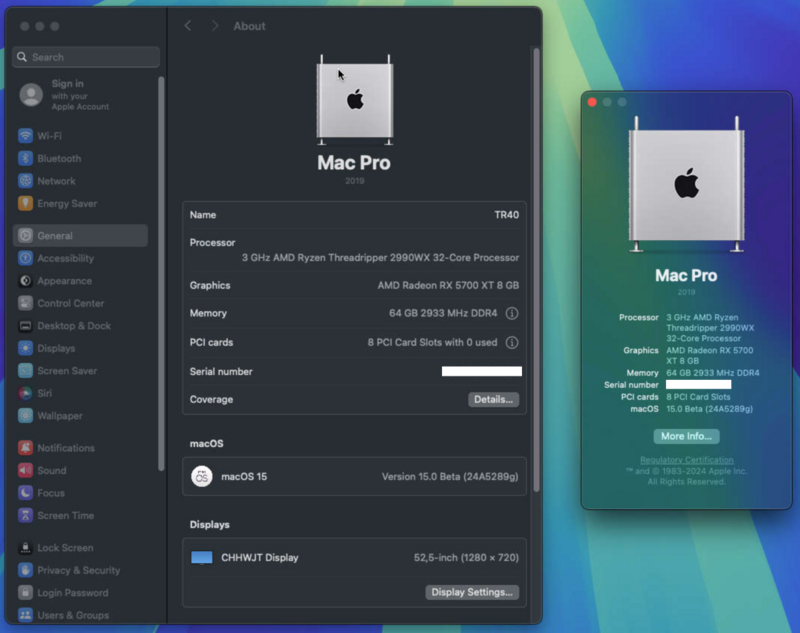Open Sound speaker icon
Viewport: 800px width, 633px height.
[x=25, y=470]
